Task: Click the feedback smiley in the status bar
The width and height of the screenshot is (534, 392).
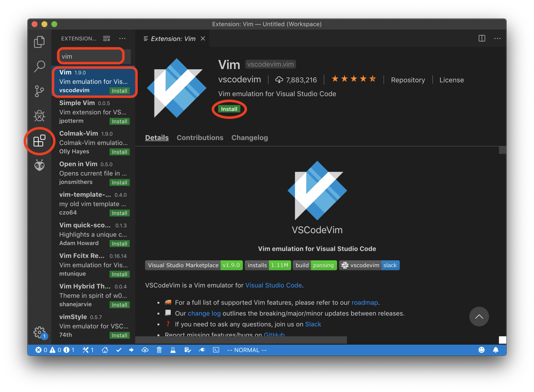Action: tap(481, 350)
